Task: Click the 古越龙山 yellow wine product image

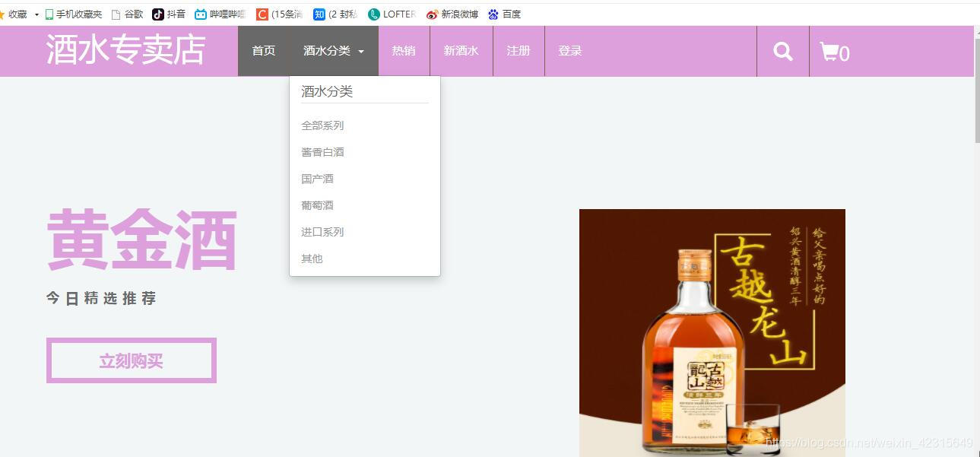Action: pos(712,332)
